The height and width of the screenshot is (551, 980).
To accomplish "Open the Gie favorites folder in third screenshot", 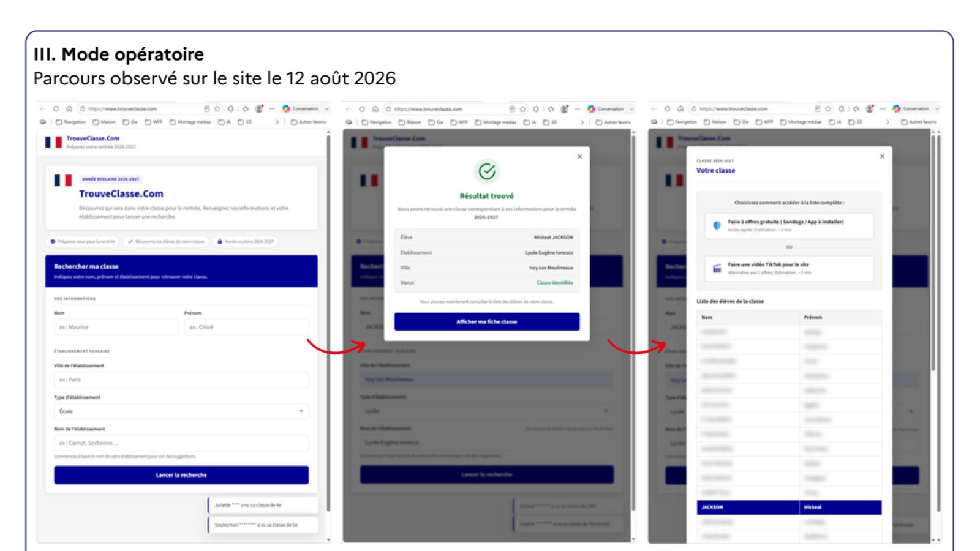I will coord(741,122).
